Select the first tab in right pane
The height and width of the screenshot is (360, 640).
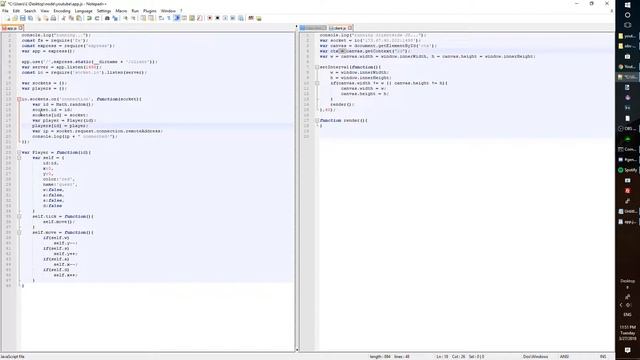[313, 28]
